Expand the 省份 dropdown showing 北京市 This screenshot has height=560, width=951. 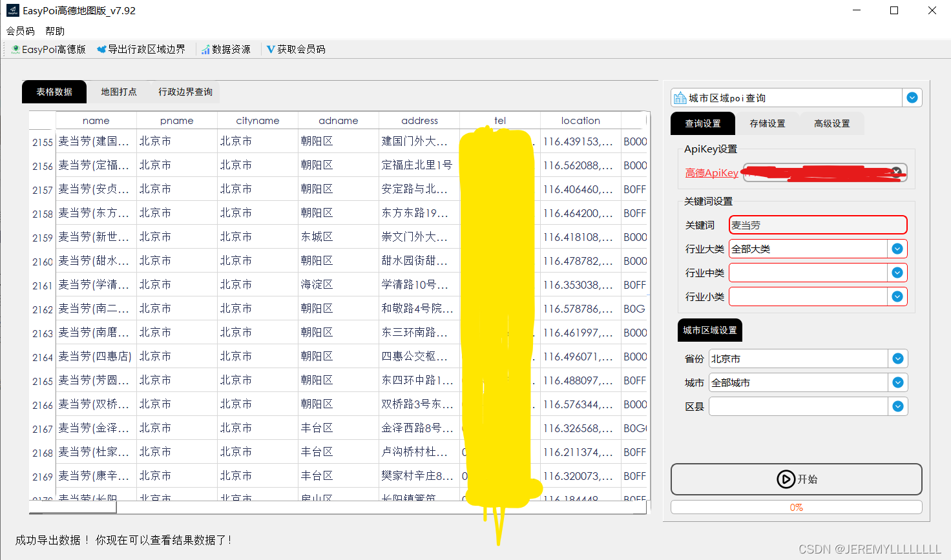pyautogui.click(x=897, y=358)
